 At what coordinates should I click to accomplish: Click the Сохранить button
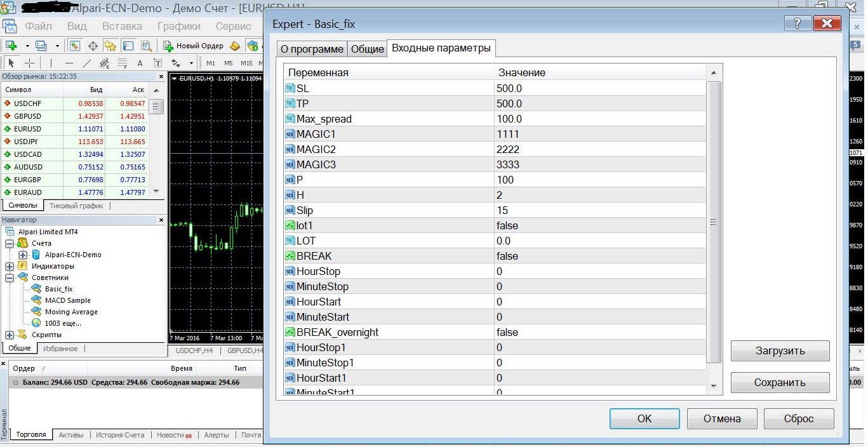tap(780, 382)
